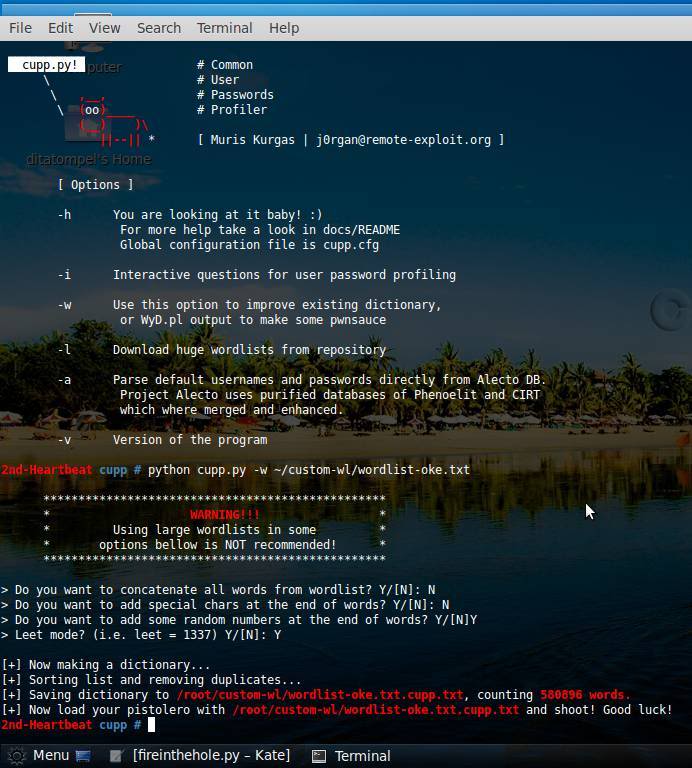Click the 'concatenate all words' question line

(218, 590)
